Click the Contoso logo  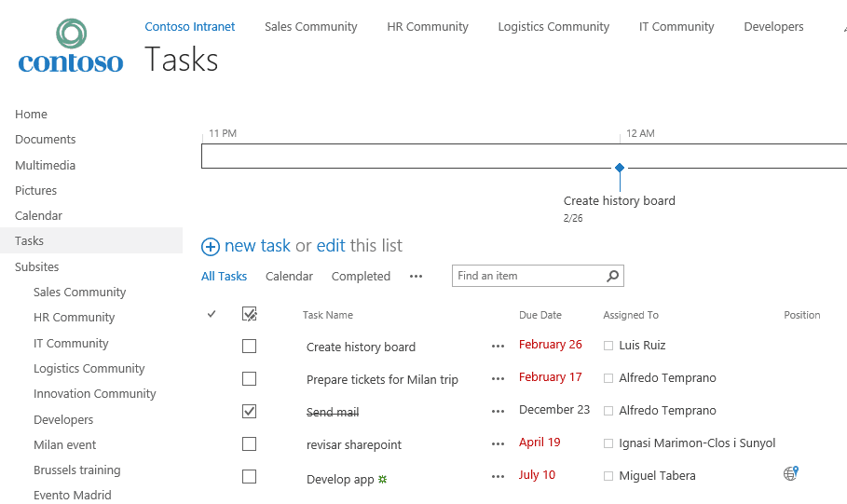[71, 47]
